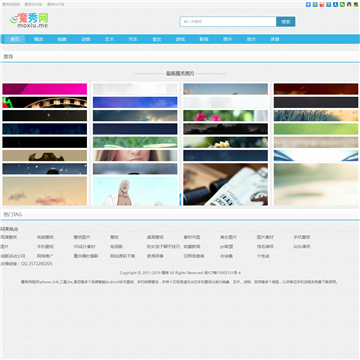Click the yellow QQ zone share icon
This screenshot has height=360, width=360.
315,5
